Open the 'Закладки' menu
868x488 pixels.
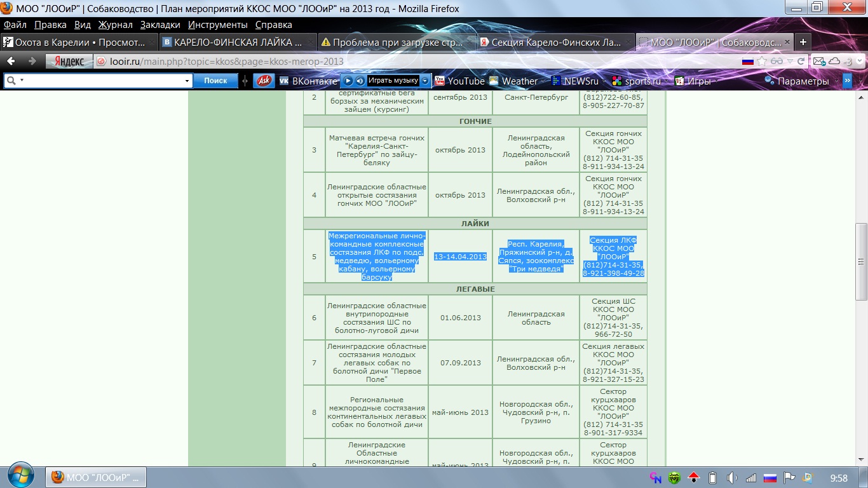160,25
